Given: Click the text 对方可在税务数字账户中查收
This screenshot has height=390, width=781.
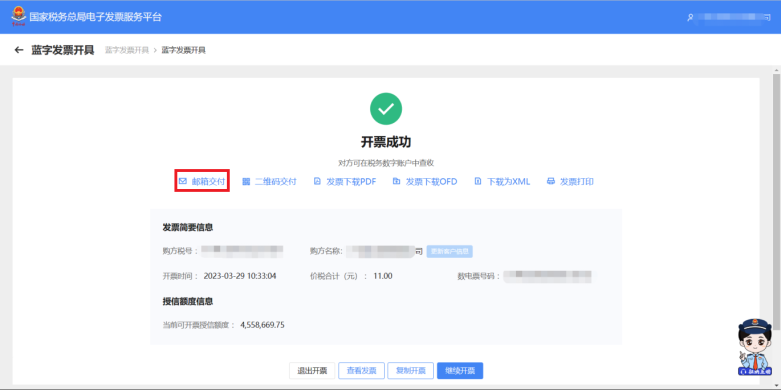Looking at the screenshot, I should tap(386, 163).
